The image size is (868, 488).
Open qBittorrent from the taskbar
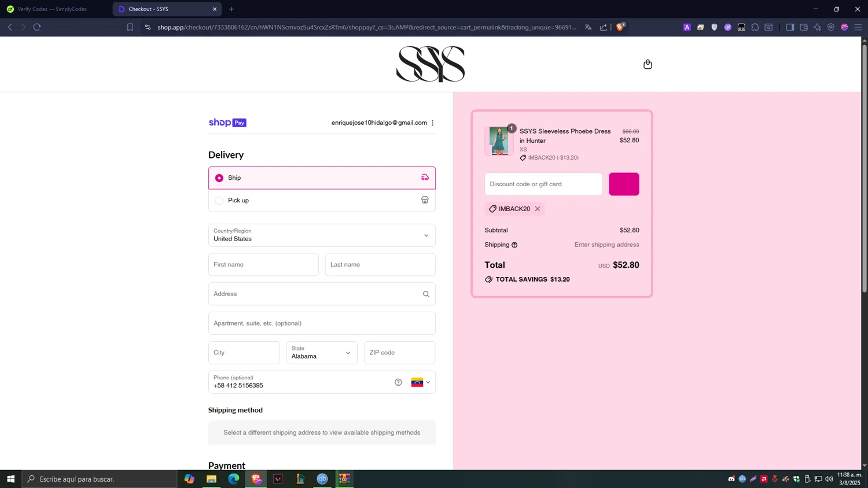(x=322, y=479)
